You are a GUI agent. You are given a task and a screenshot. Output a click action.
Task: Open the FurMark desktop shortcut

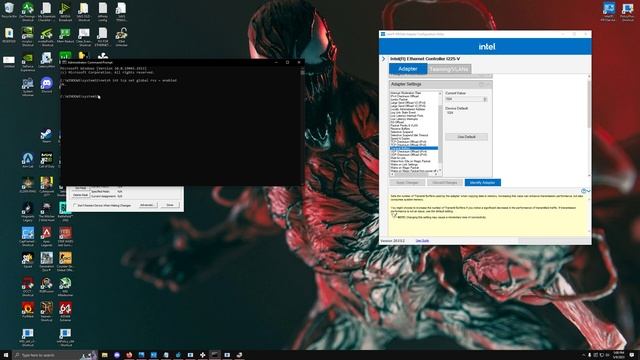(x=28, y=310)
